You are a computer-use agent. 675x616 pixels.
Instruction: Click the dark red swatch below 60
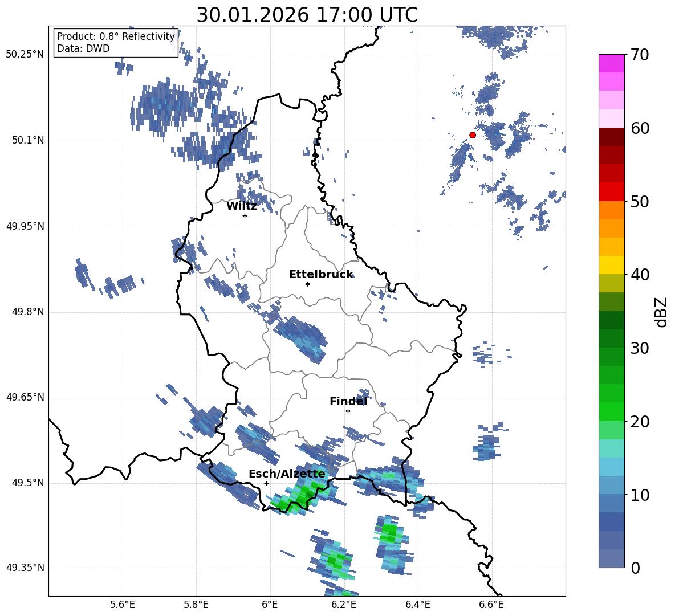pos(611,136)
